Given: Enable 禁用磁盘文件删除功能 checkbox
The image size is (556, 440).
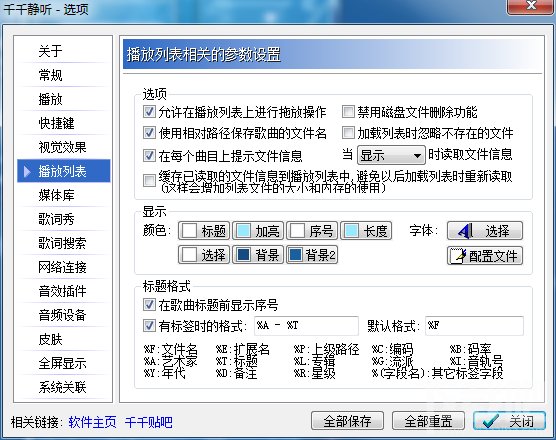Looking at the screenshot, I should pos(348,112).
